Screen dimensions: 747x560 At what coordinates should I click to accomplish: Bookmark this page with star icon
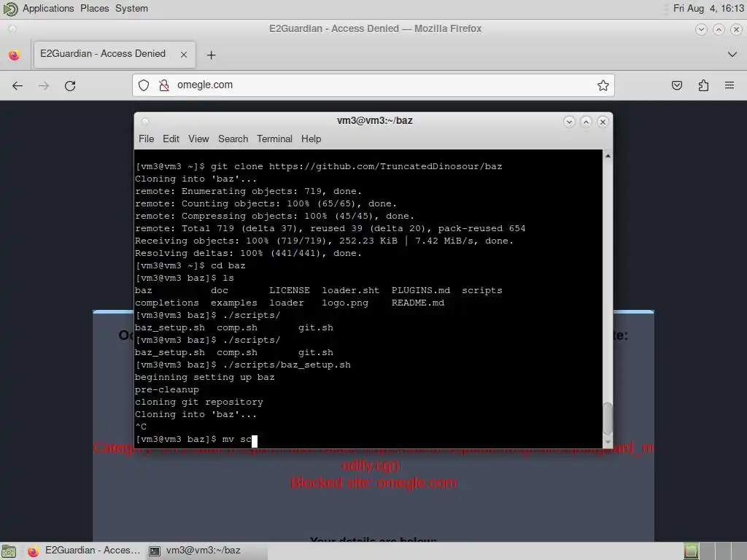pyautogui.click(x=603, y=85)
